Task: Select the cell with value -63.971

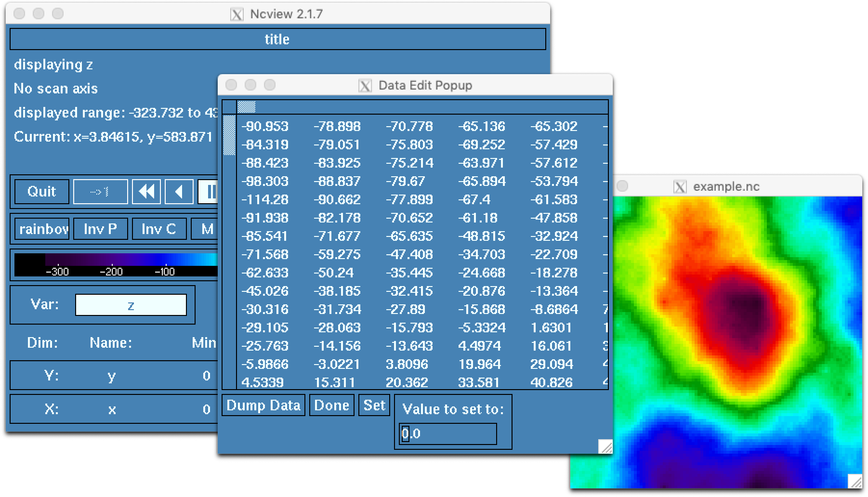Action: pyautogui.click(x=482, y=163)
